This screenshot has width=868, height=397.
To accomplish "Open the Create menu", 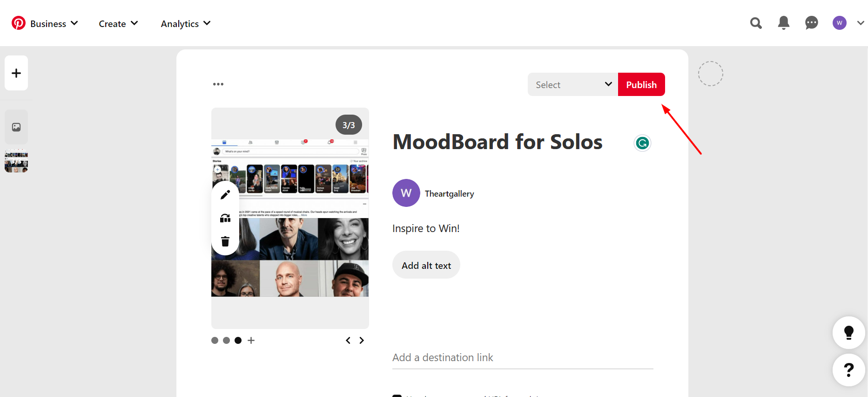I will point(118,24).
